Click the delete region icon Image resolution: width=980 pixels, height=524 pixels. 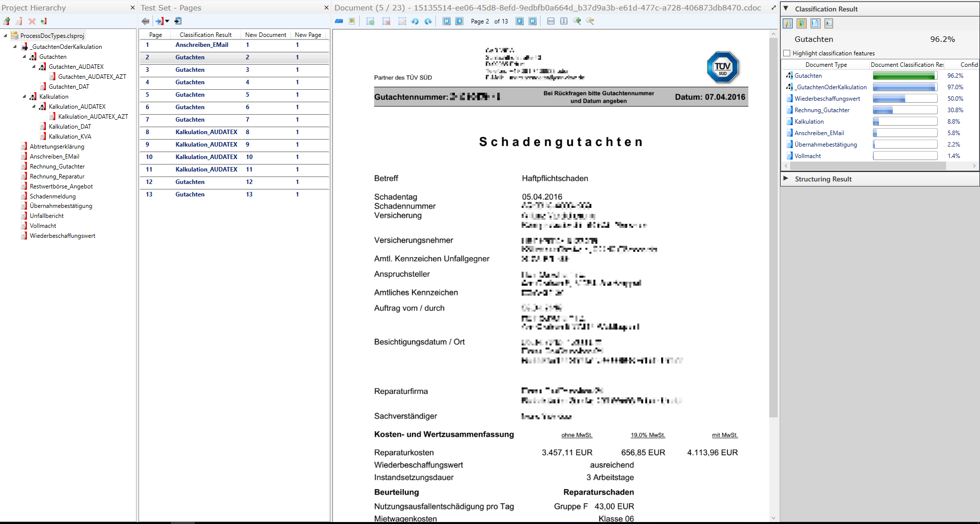[386, 21]
